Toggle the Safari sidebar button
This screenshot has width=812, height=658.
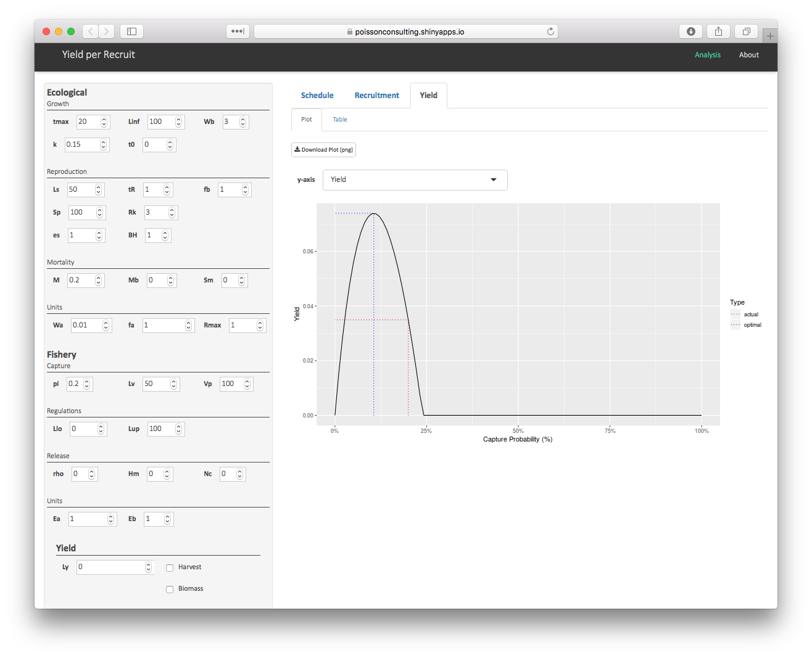coord(131,31)
